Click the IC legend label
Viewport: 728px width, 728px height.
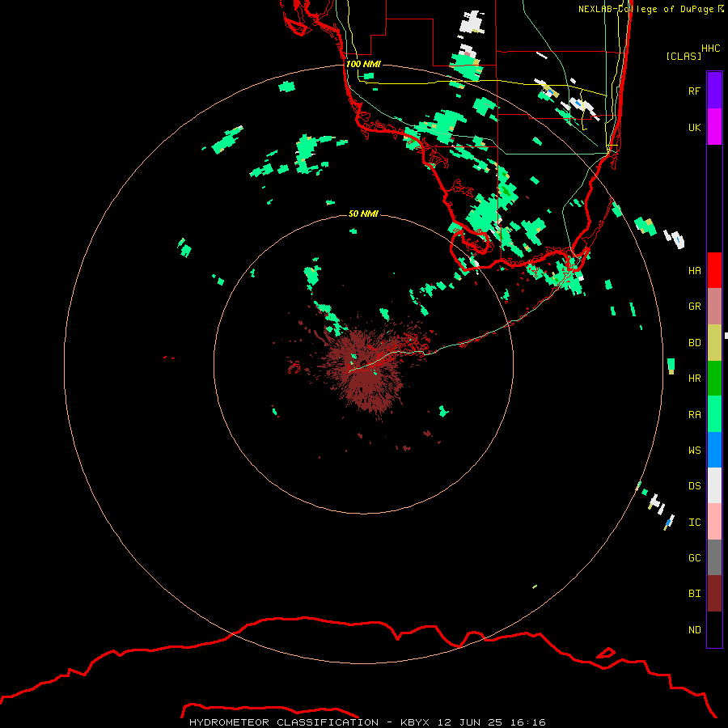click(x=695, y=523)
